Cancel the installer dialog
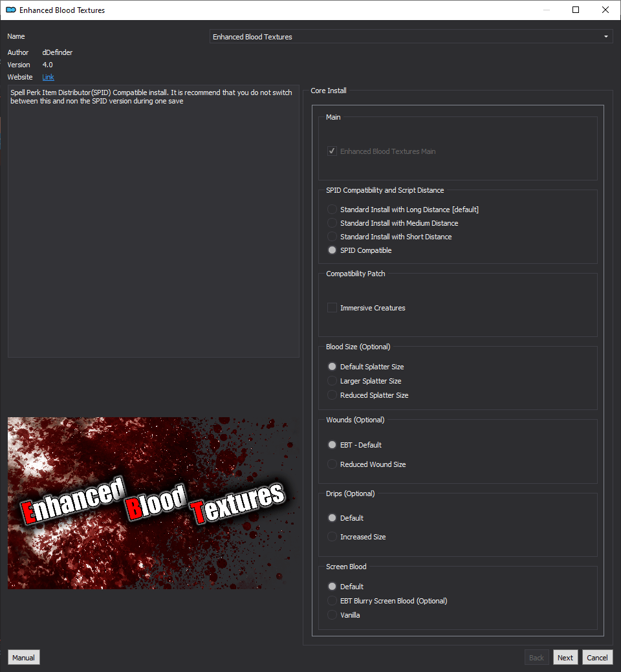The height and width of the screenshot is (672, 621). (x=597, y=657)
